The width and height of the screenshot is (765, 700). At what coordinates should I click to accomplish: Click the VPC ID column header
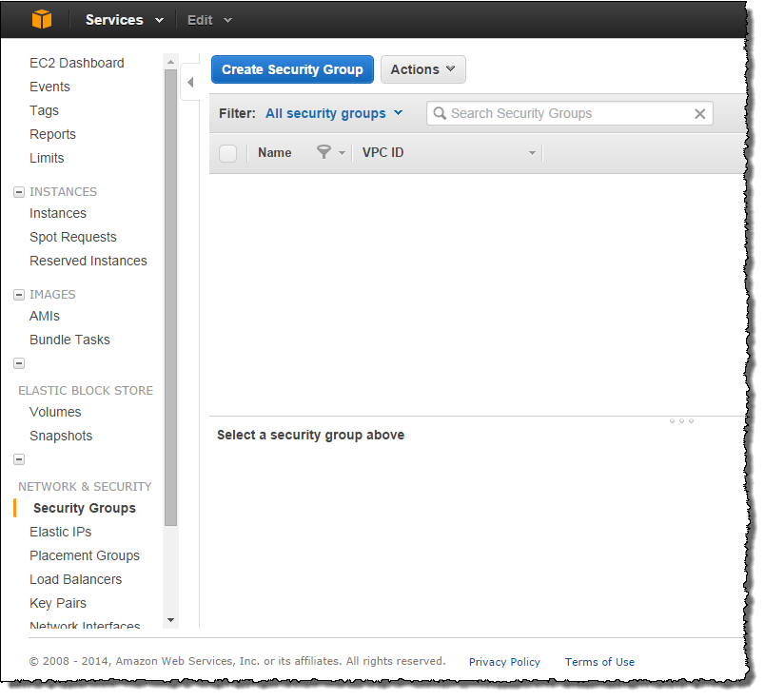[383, 153]
